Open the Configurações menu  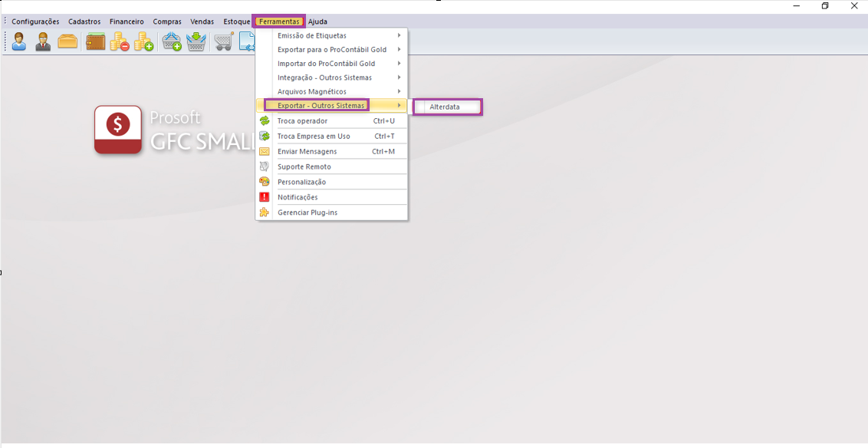35,21
